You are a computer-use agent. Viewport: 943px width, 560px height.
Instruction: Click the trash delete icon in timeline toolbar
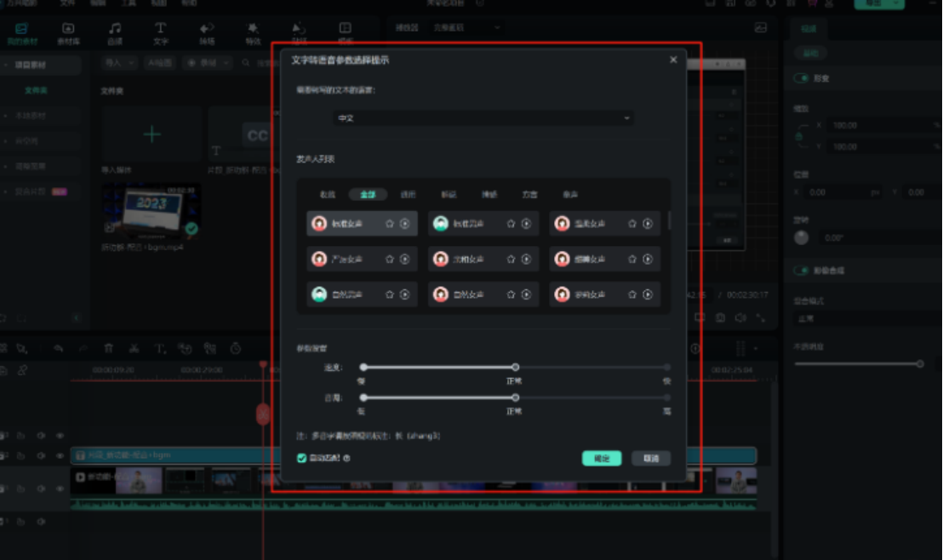coord(109,348)
